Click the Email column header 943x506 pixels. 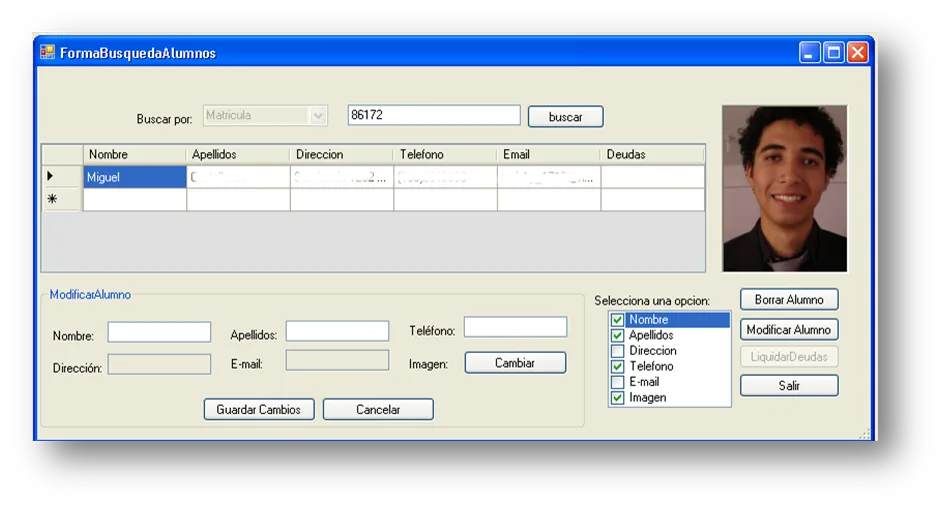548,155
